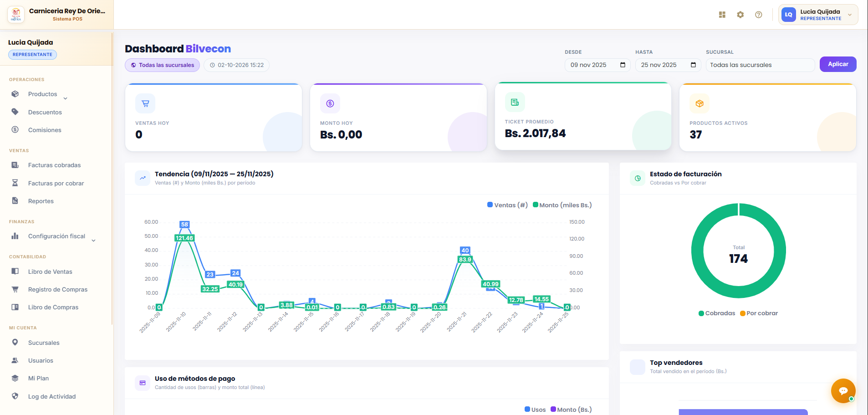
Task: Click the Aplicar button
Action: pyautogui.click(x=838, y=64)
